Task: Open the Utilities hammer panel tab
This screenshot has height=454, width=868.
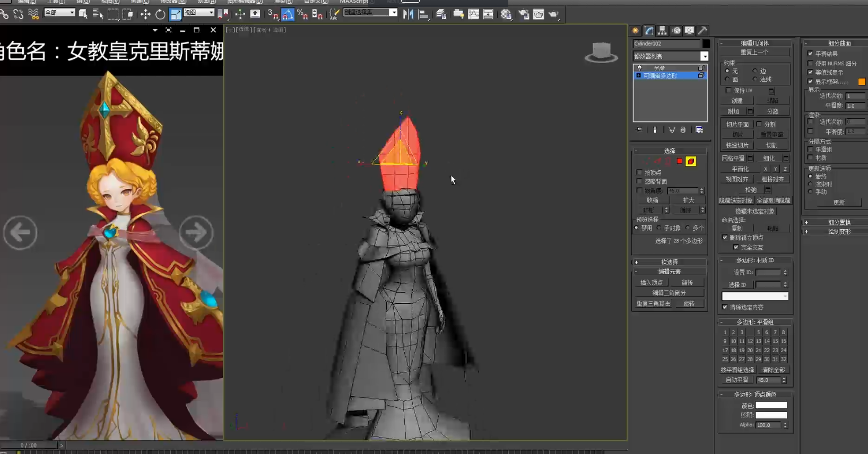Action: pos(702,30)
